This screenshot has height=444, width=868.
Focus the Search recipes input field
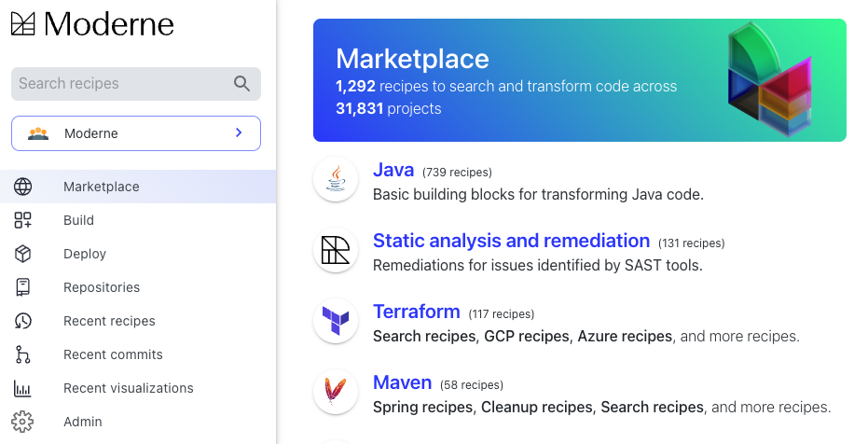135,84
